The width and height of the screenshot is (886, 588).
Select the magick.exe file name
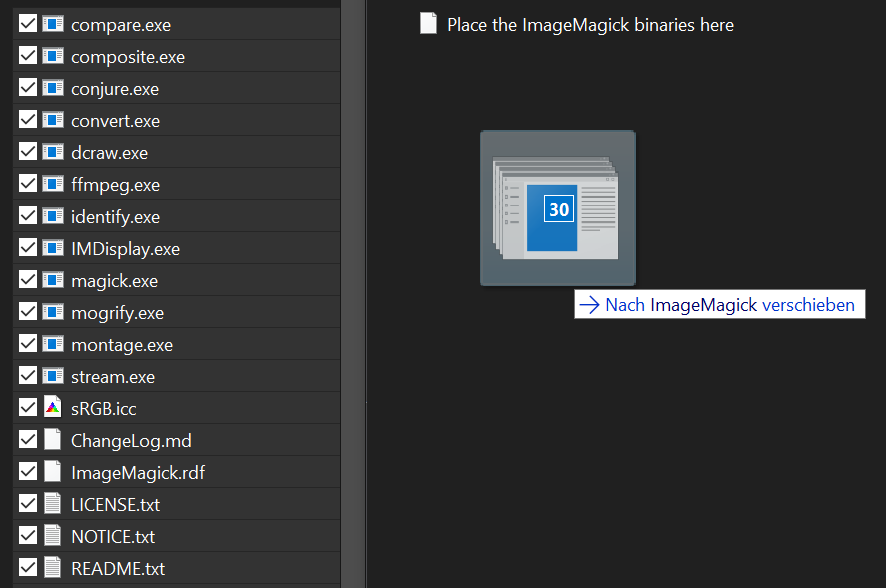pyautogui.click(x=115, y=281)
